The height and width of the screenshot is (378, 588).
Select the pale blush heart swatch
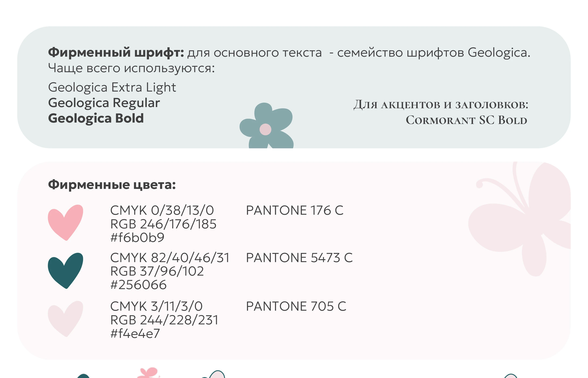click(x=65, y=318)
